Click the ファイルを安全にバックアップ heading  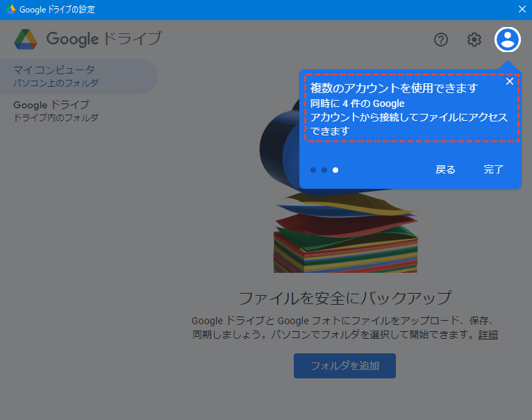point(345,299)
